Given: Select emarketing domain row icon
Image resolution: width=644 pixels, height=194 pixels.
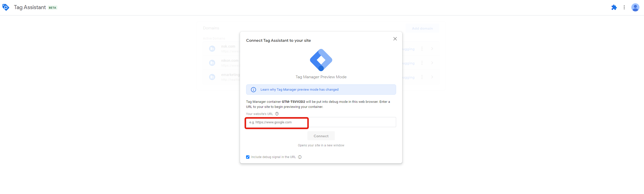Looking at the screenshot, I should coord(212,77).
